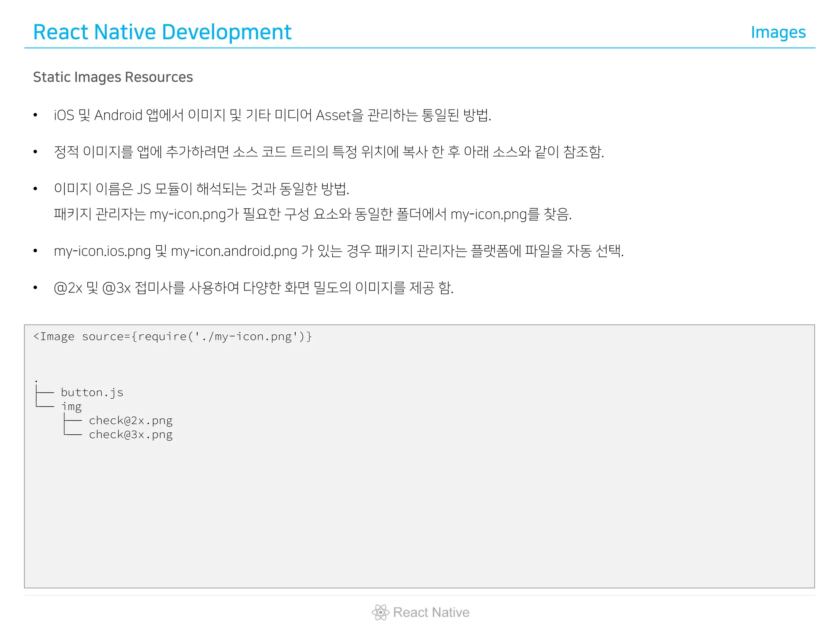Click 'button.js' in the file tree
The height and width of the screenshot is (630, 840).
click(92, 393)
